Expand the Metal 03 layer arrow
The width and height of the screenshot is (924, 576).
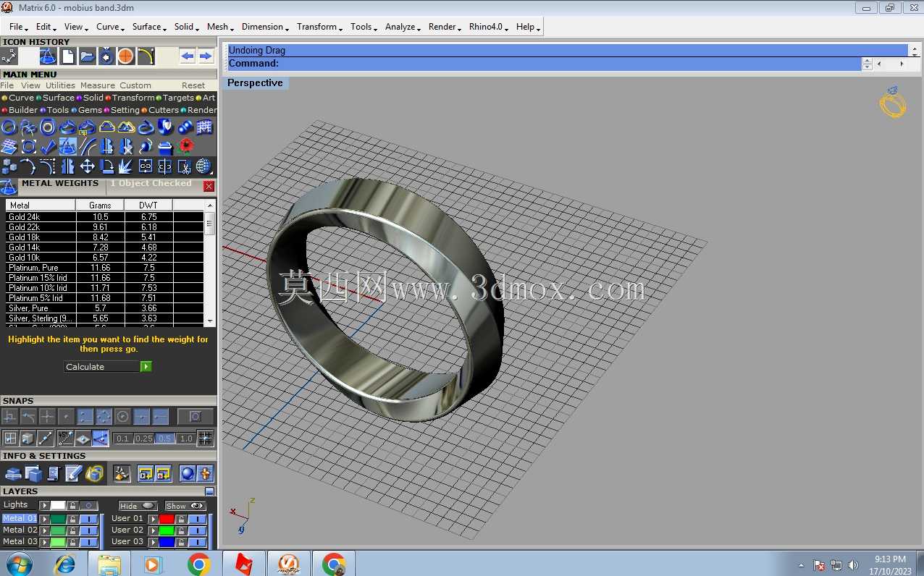(45, 542)
